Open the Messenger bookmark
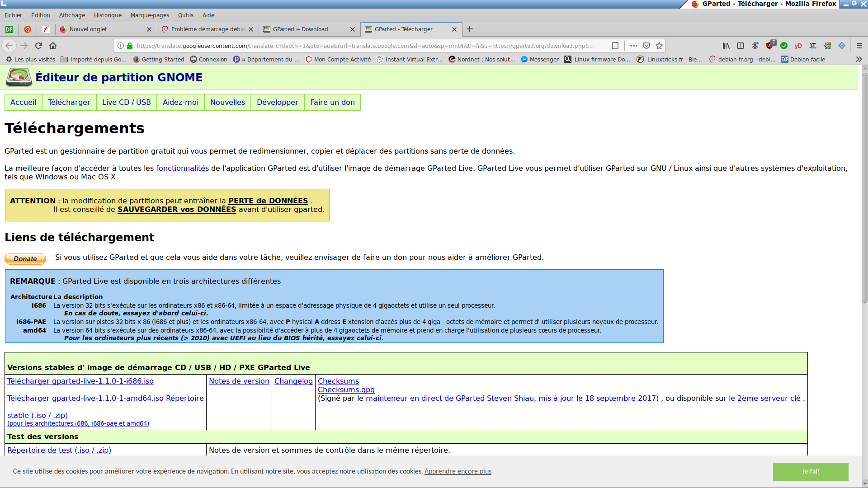Screen dimensions: 868x488 (x=540, y=59)
